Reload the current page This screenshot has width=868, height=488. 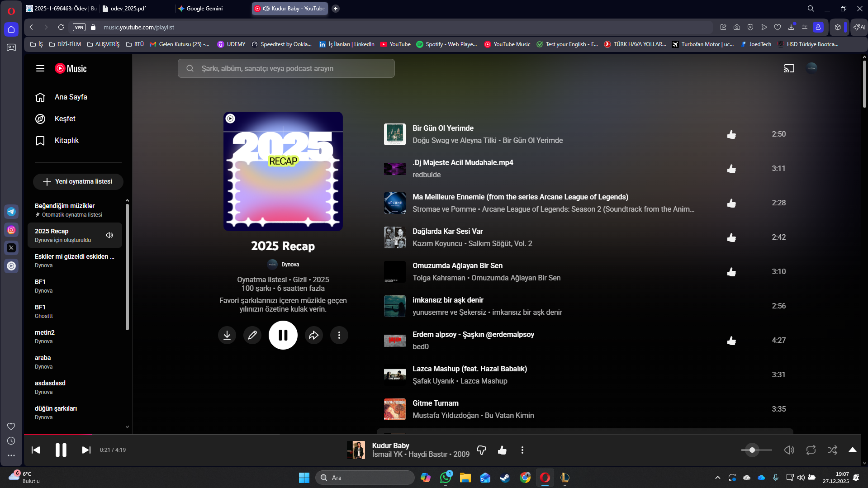pos(61,27)
